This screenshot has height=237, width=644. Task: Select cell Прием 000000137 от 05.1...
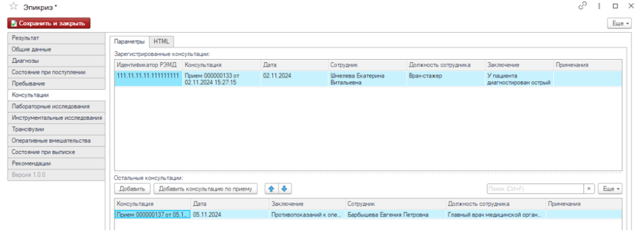tap(152, 214)
